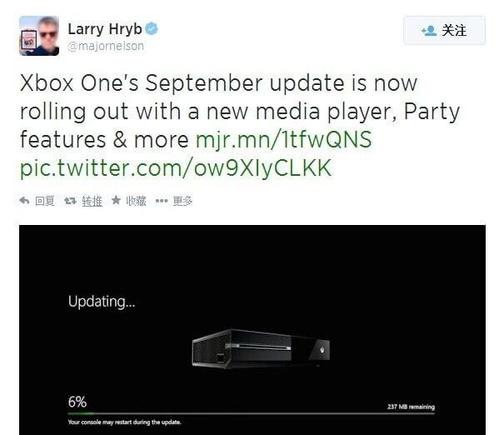Click the 6% progress label
Screen dimensions: 504x435
pos(77,402)
